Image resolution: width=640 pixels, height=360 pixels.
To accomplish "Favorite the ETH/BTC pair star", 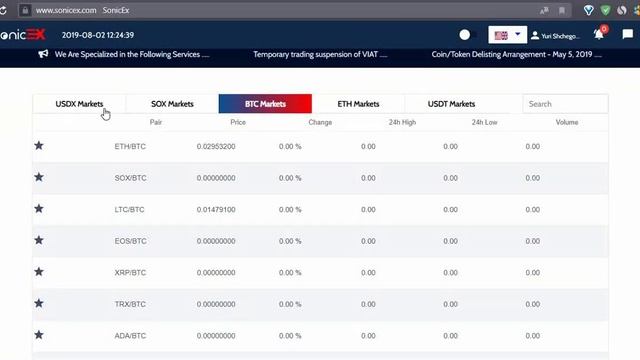I will [39, 145].
